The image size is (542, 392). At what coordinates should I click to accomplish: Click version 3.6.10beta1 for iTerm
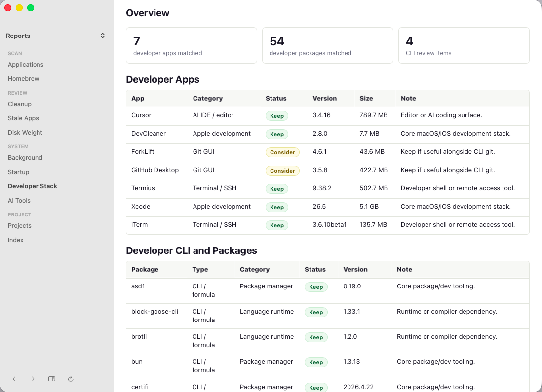pyautogui.click(x=329, y=225)
